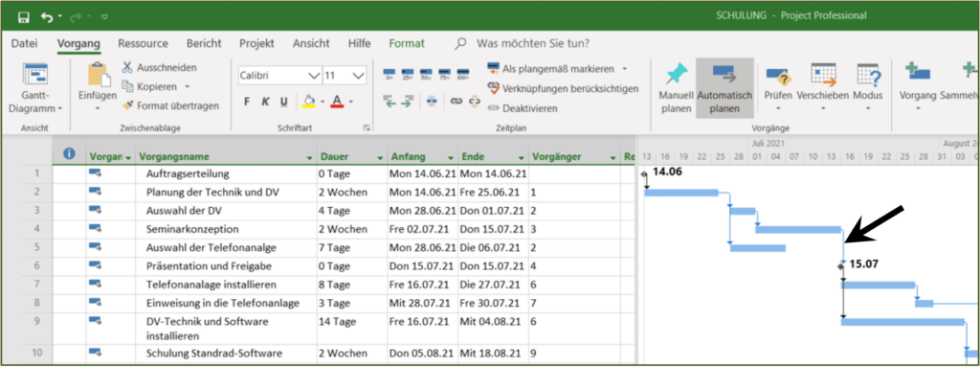Image resolution: width=980 pixels, height=367 pixels.
Task: Open the font color red A swatch
Action: tap(337, 102)
